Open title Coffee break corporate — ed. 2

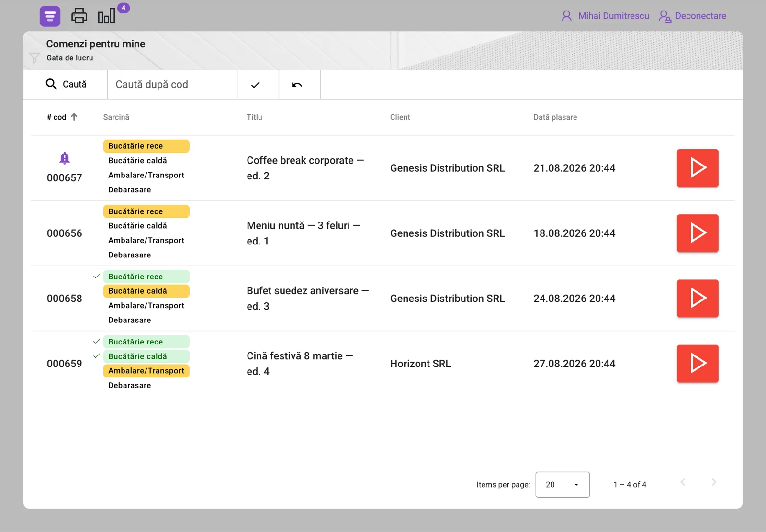pos(305,168)
